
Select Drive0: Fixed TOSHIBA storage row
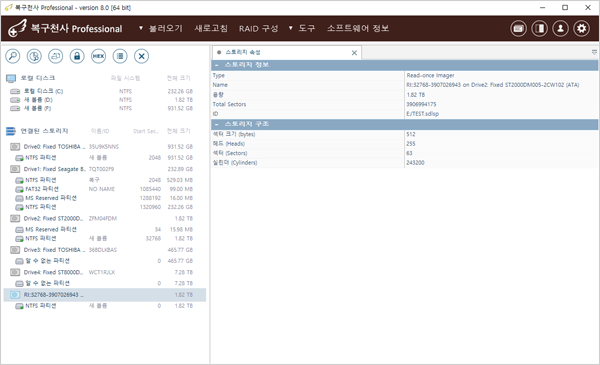click(104, 147)
